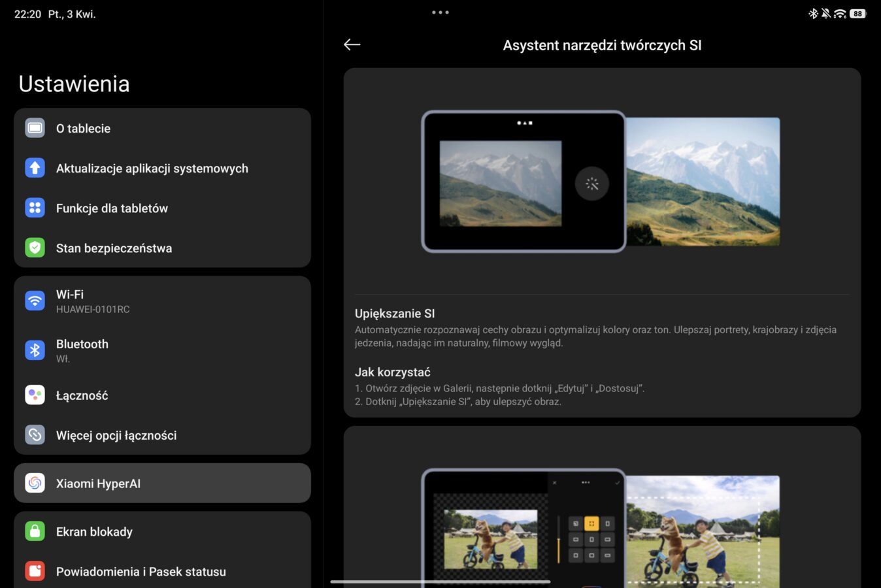Click the Wi-Fi status bar icon
Screen dimensions: 881x588
pyautogui.click(x=840, y=14)
